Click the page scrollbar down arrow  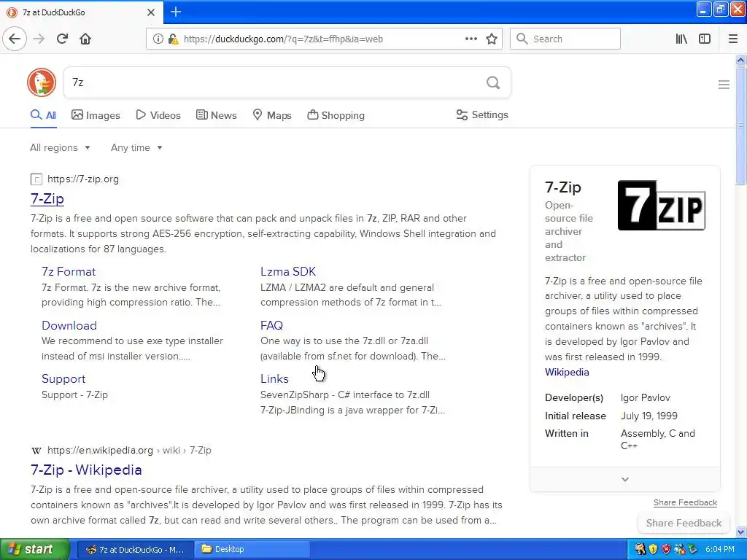(x=740, y=532)
